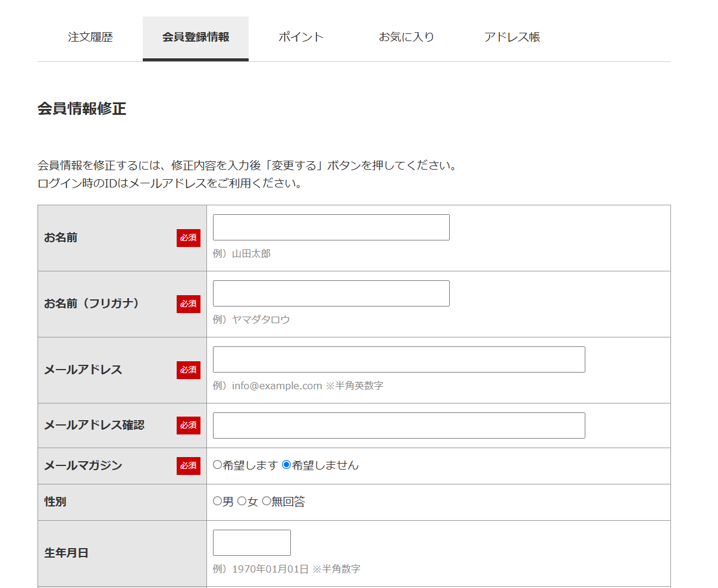Click the 必須 badge beside メールマガジン

click(x=189, y=466)
